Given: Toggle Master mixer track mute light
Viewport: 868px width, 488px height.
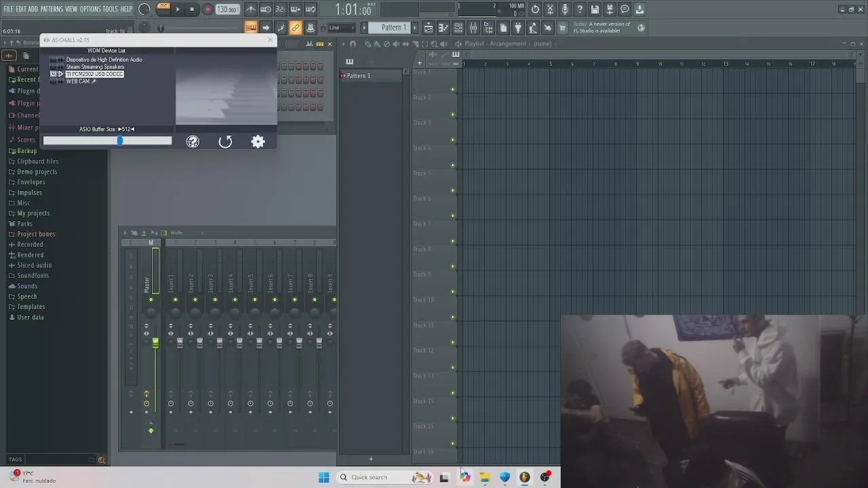Looking at the screenshot, I should click(x=151, y=300).
